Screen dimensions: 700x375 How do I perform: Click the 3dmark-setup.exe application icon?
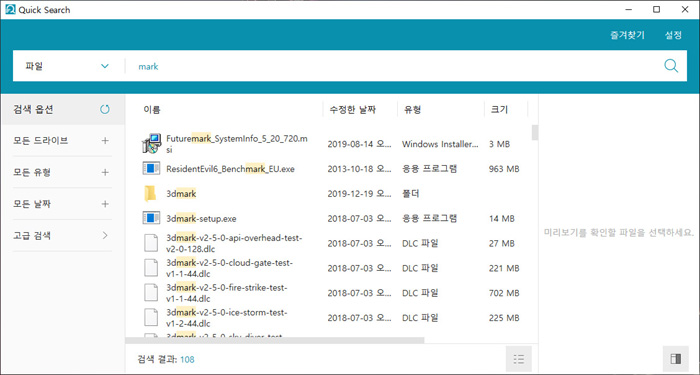pos(151,218)
